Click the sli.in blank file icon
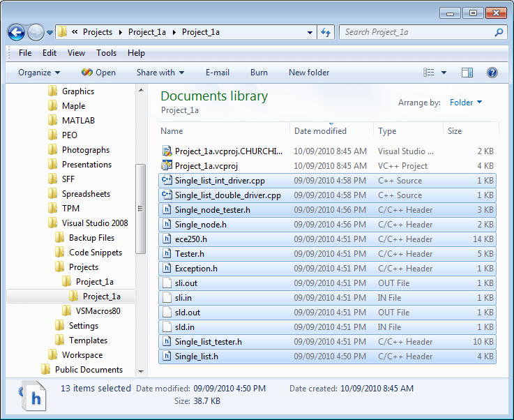The width and height of the screenshot is (514, 420). coord(167,297)
